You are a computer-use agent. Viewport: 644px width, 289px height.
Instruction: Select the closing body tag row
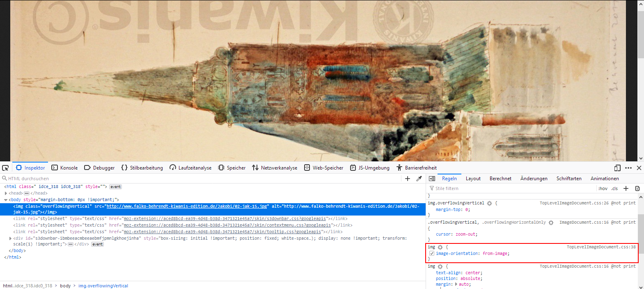tap(17, 250)
